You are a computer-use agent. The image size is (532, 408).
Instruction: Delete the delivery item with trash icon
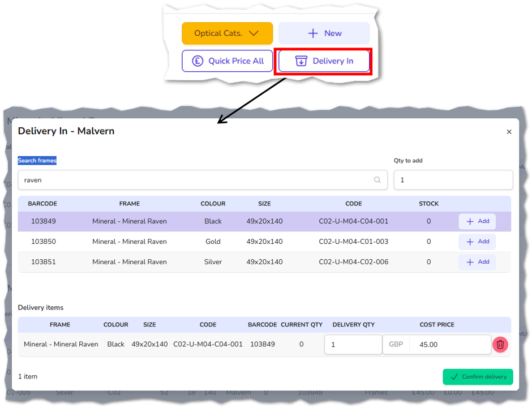[500, 345]
